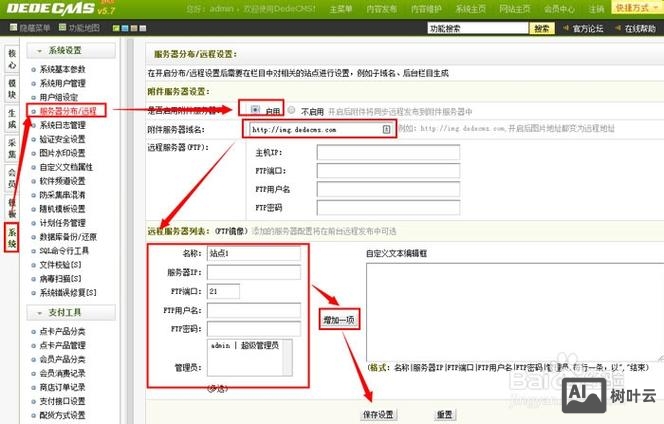The width and height of the screenshot is (664, 424).
Task: Select admin | 超级管理员 in the 管理员 list
Action: click(245, 346)
